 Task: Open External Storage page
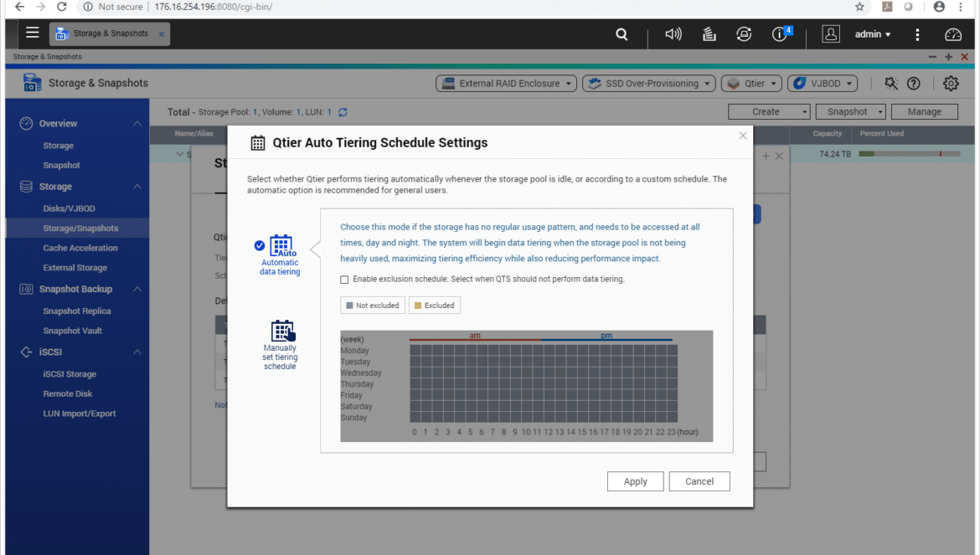click(75, 268)
